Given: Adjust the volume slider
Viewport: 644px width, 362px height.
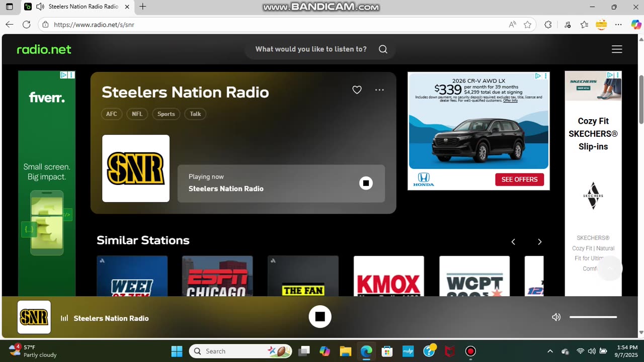Looking at the screenshot, I should [593, 317].
